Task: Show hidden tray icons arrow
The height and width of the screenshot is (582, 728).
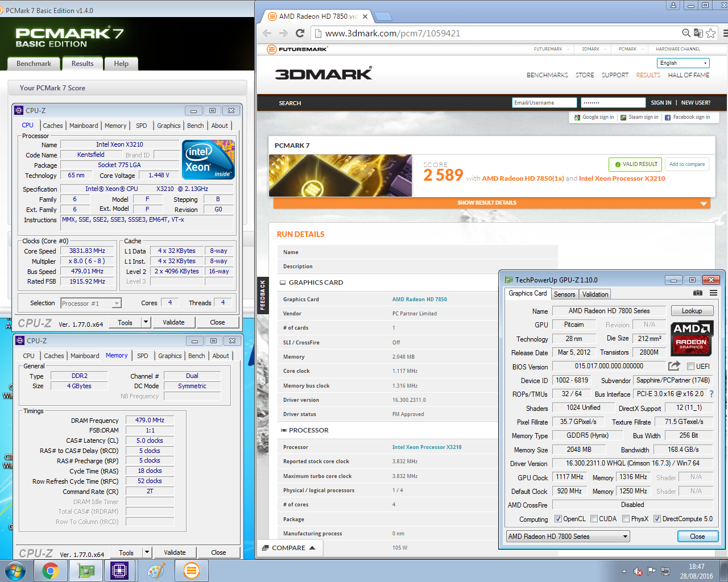Action: click(624, 571)
